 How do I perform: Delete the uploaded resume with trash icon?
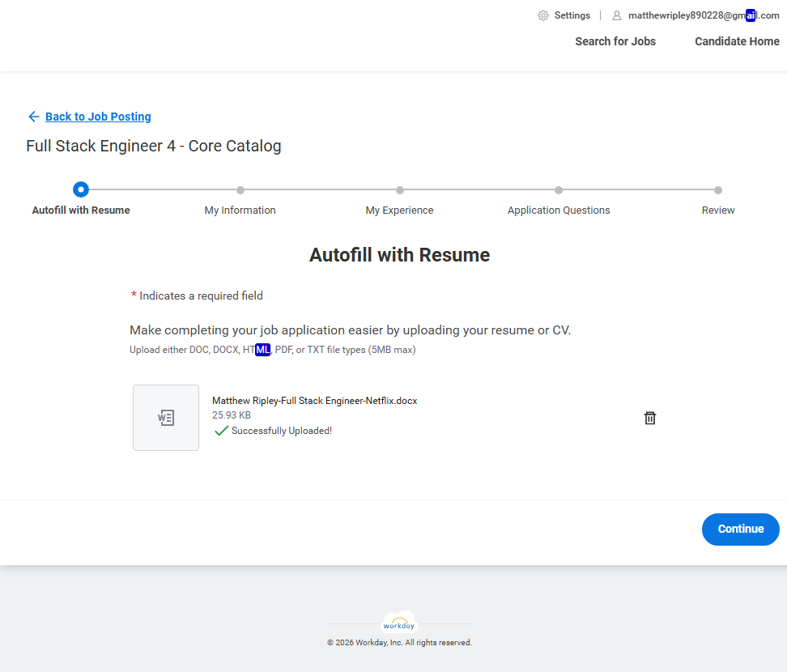[x=649, y=418]
